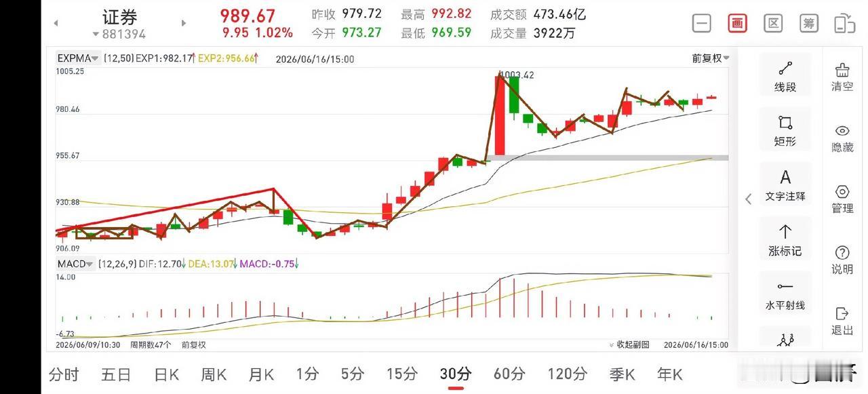Exit drawing mode via 退出
The height and width of the screenshot is (394, 868).
click(842, 321)
